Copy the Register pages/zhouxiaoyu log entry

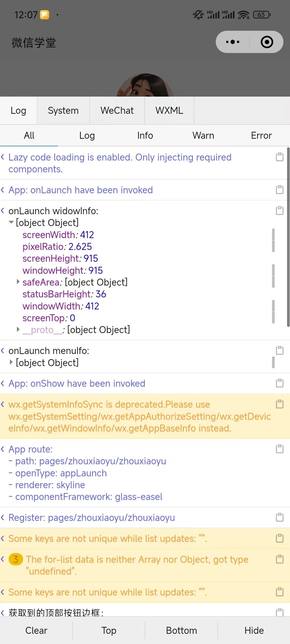click(280, 517)
